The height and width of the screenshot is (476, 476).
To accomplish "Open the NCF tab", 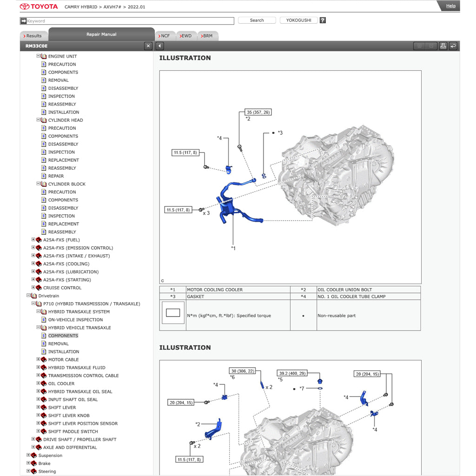I will 165,36.
